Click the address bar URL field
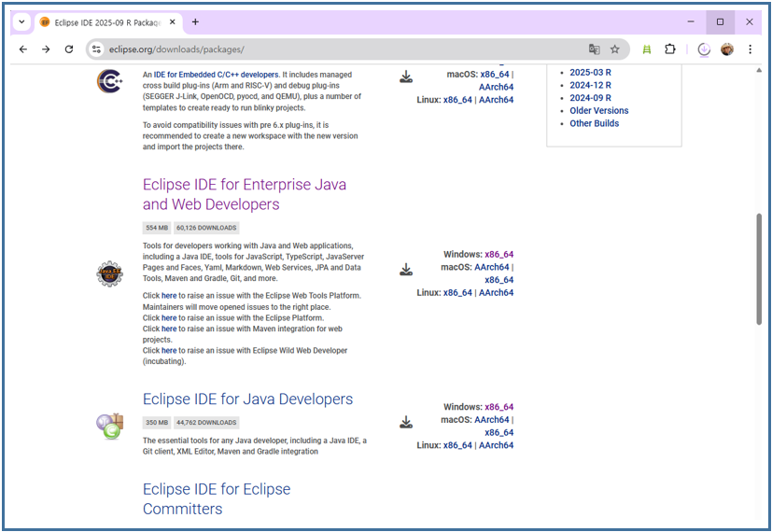 pyautogui.click(x=336, y=49)
